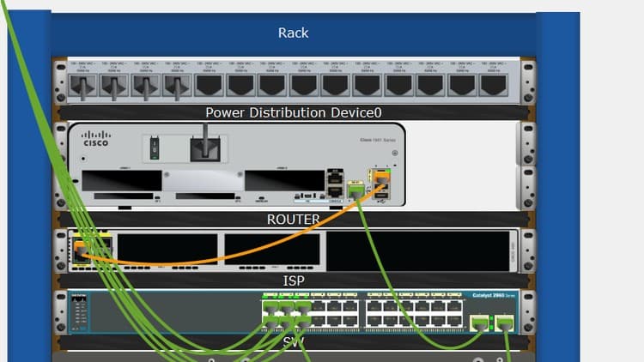644x362 pixels.
Task: Click the SW device label
Action: [x=294, y=341]
